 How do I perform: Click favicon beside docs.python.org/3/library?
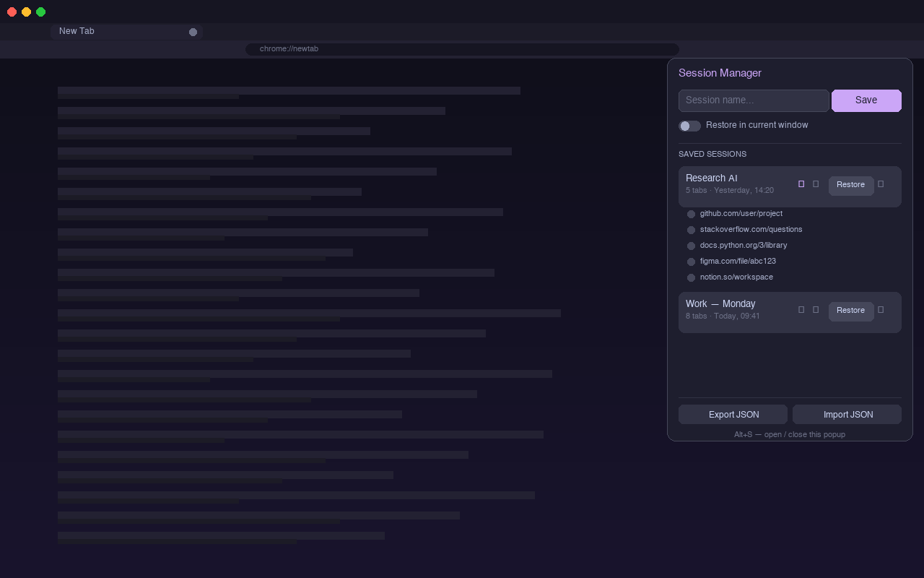(x=691, y=246)
